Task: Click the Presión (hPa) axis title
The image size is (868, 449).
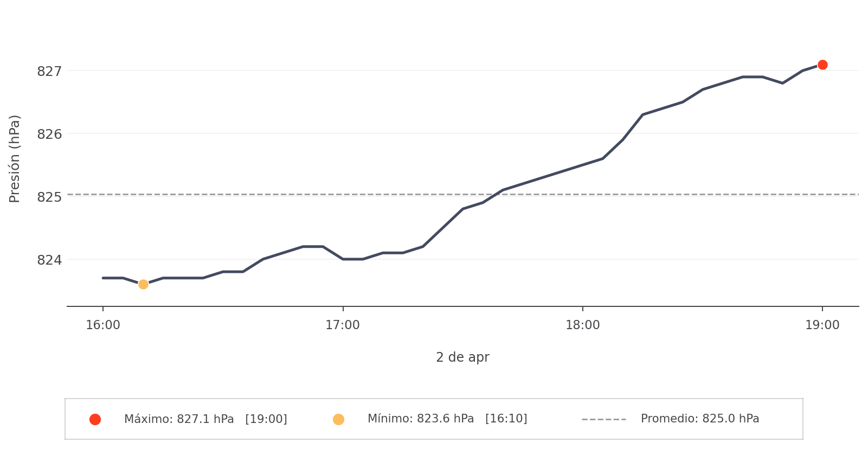Action: click(x=15, y=158)
